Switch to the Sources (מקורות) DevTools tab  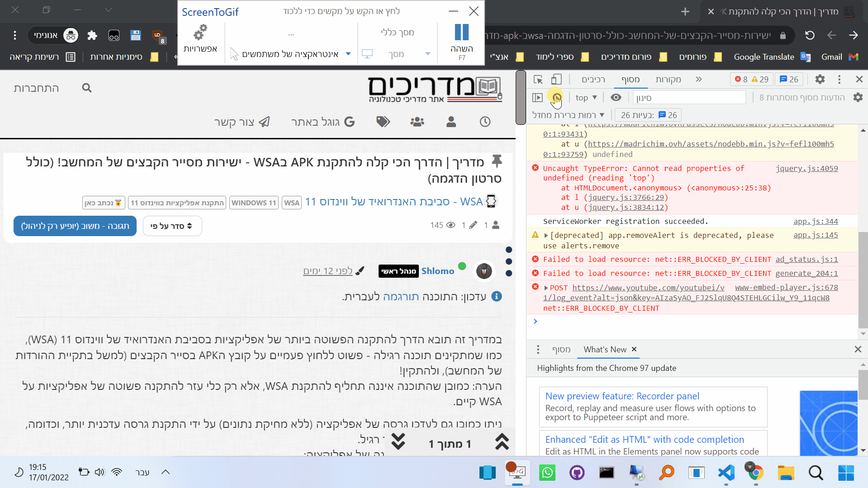coord(668,79)
